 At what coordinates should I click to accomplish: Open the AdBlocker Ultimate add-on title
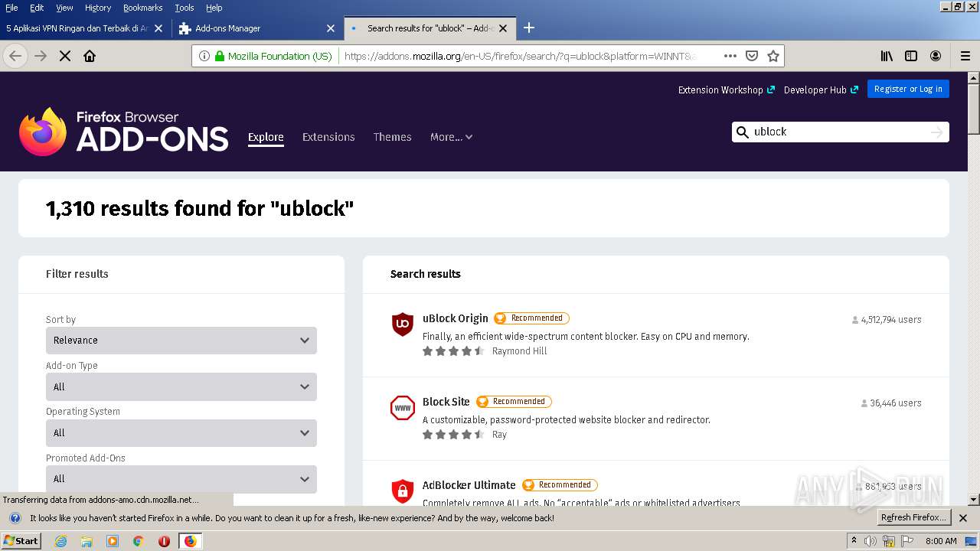[x=469, y=485]
